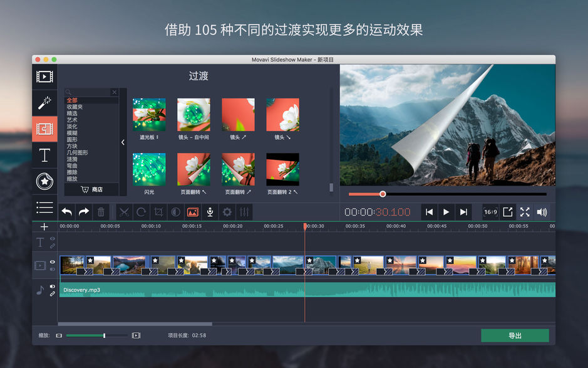
Task: Open the stickers panel in the sidebar
Action: [44, 182]
